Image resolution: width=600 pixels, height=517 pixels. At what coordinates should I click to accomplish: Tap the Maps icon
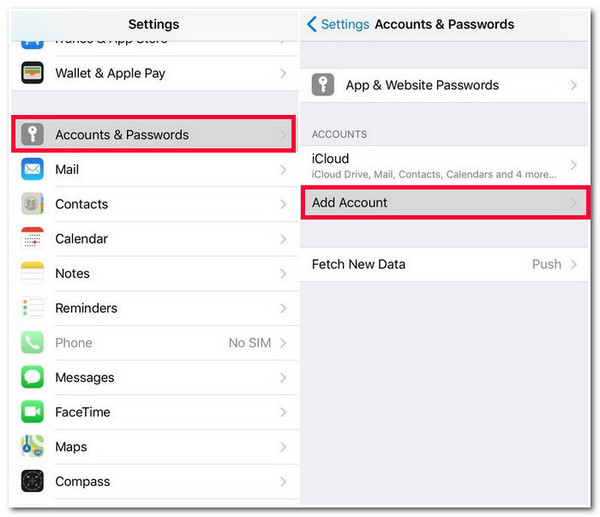click(32, 446)
